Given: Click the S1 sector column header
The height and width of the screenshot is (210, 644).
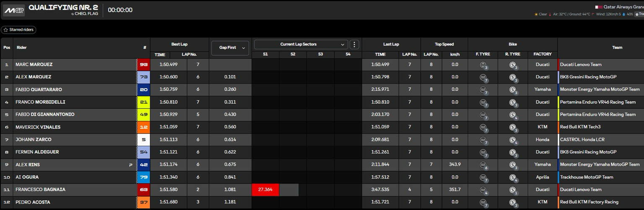Looking at the screenshot, I should click(x=265, y=54).
